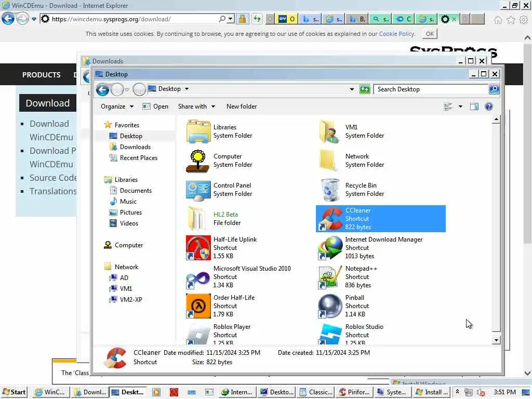The width and height of the screenshot is (532, 399).
Task: Click the Search Desktop magnifier button
Action: click(x=494, y=89)
